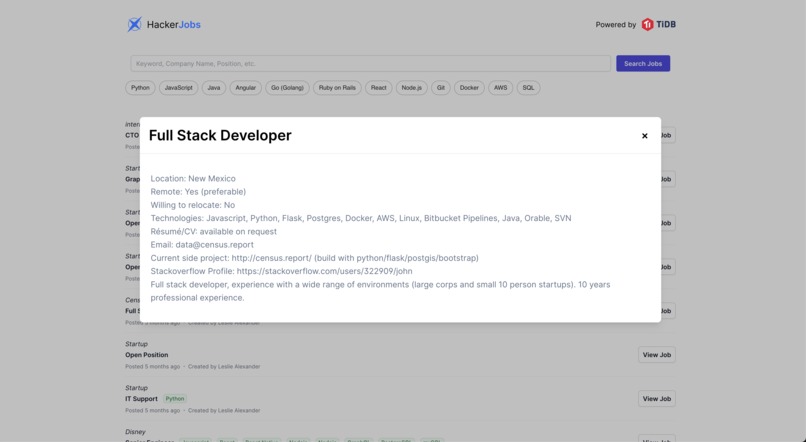Click Willing to relocate: No line
The width and height of the screenshot is (806, 442).
tap(193, 205)
